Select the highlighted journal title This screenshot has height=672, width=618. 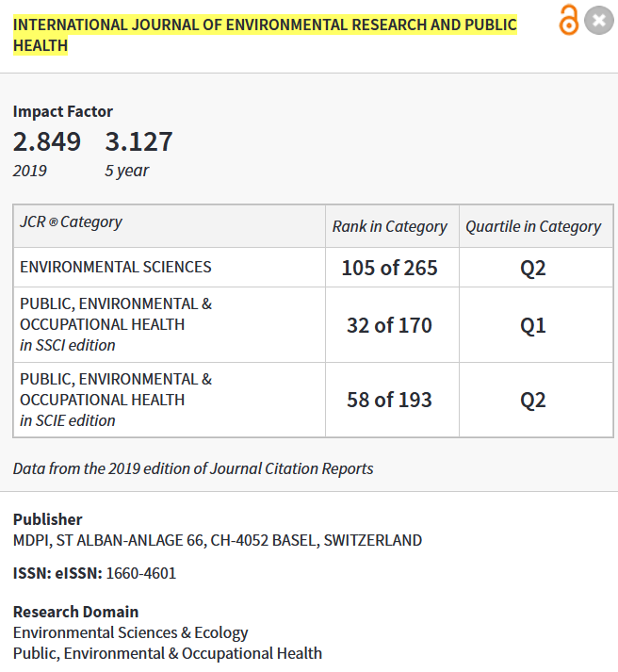click(265, 35)
